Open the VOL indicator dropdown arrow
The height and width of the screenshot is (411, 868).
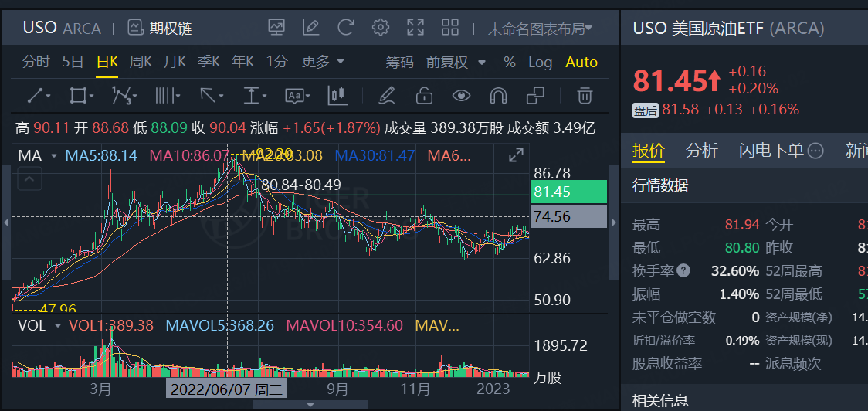coord(58,326)
